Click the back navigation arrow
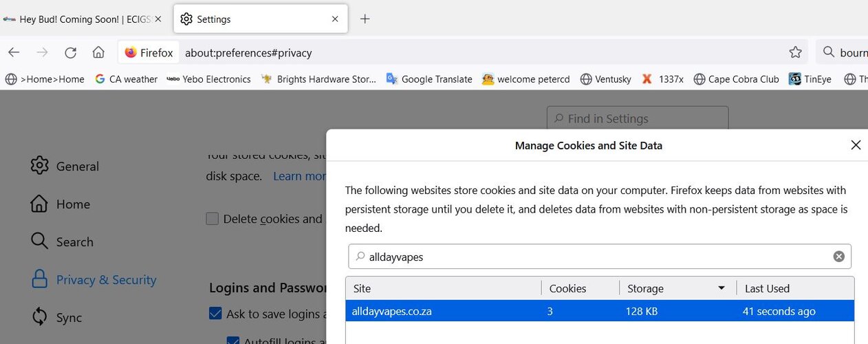The height and width of the screenshot is (344, 868). (14, 52)
